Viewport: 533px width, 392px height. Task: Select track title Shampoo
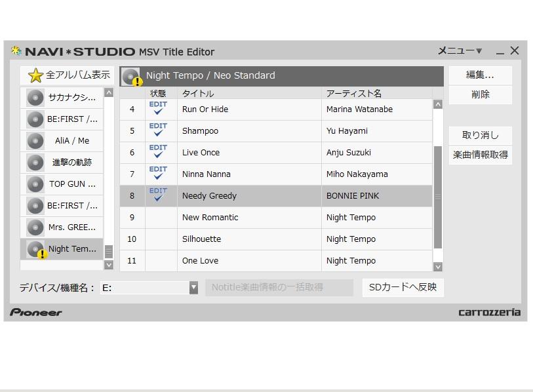click(200, 131)
